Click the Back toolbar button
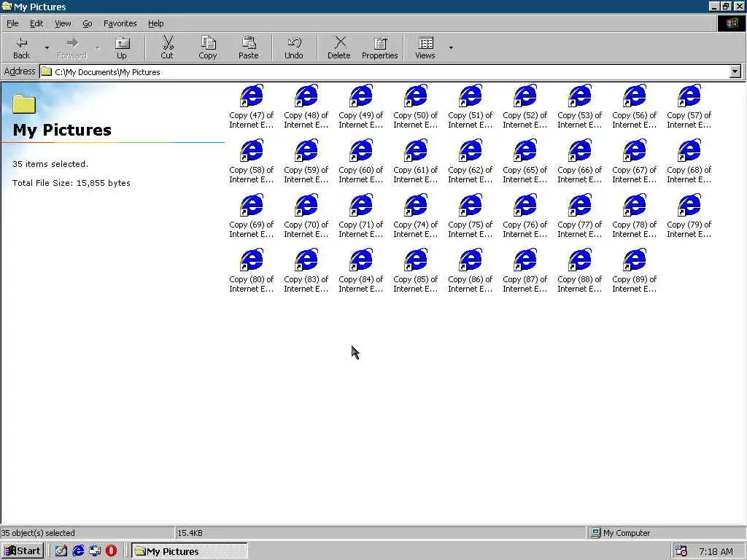Viewport: 747px width, 560px height. point(21,47)
